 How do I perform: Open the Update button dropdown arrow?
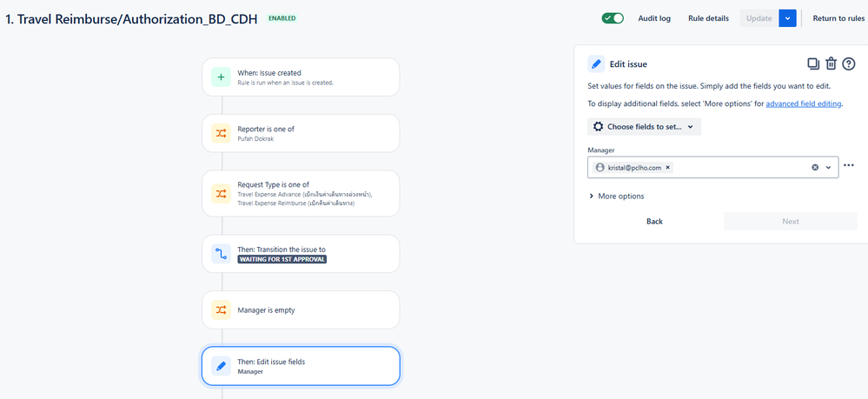[787, 18]
